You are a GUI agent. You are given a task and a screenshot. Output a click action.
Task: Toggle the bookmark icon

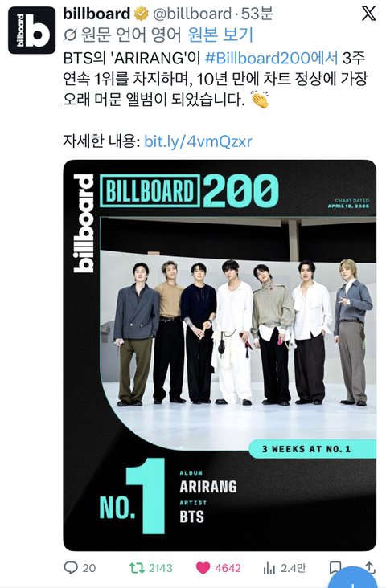coord(335,567)
